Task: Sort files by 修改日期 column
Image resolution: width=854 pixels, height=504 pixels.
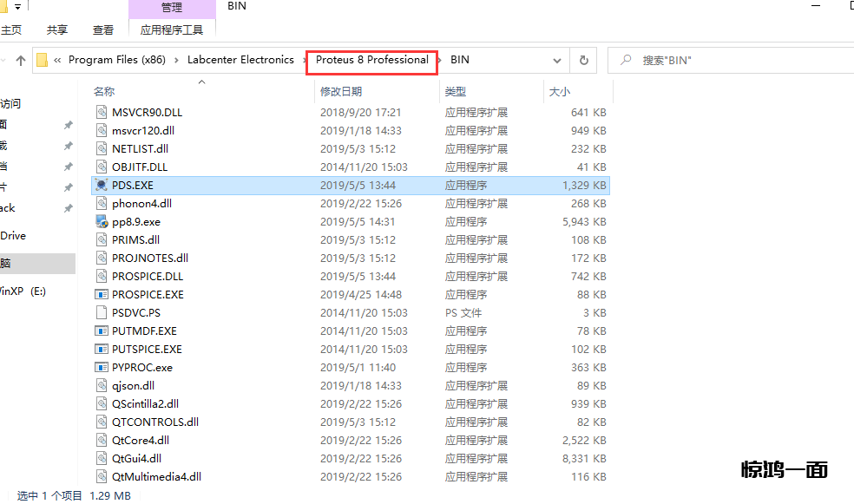Action: point(341,91)
